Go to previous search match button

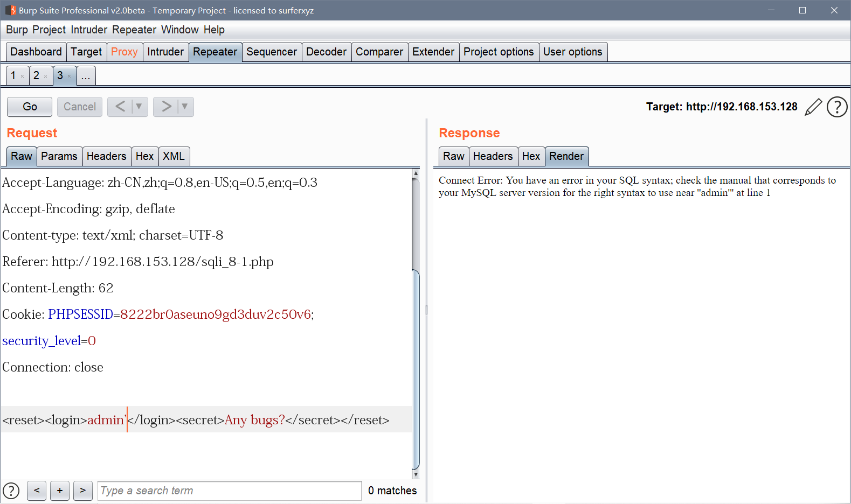click(x=37, y=491)
